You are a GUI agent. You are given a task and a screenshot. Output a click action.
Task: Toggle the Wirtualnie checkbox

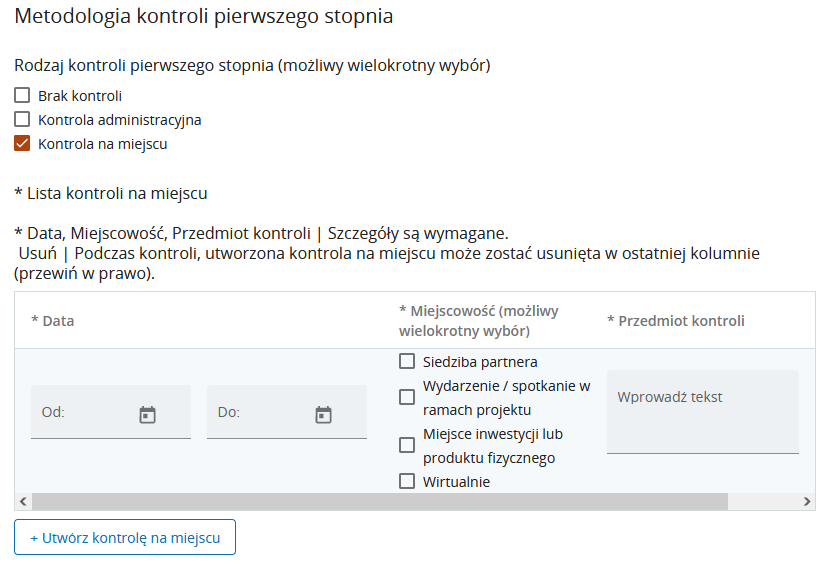[407, 481]
